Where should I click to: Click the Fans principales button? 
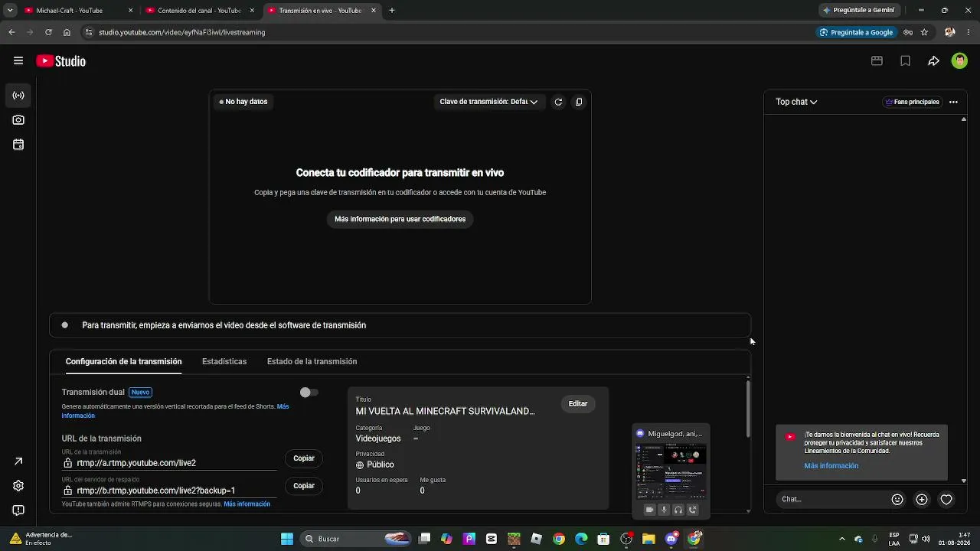click(912, 102)
